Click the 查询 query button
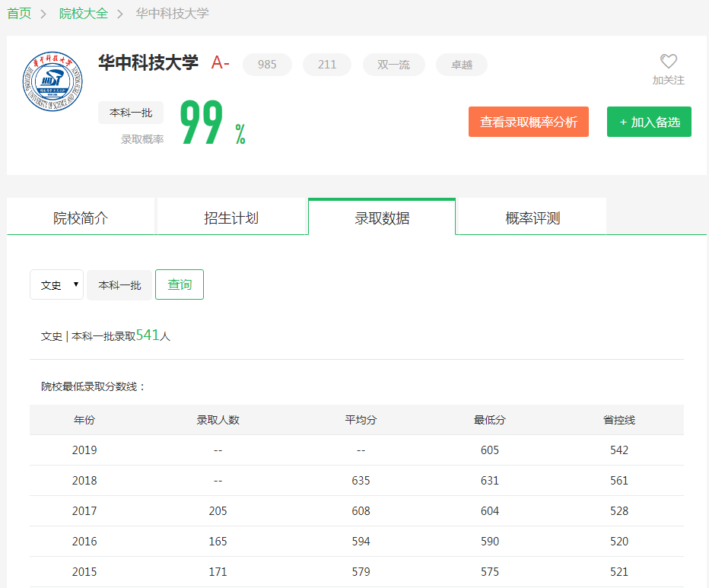The height and width of the screenshot is (588, 709). (x=180, y=284)
